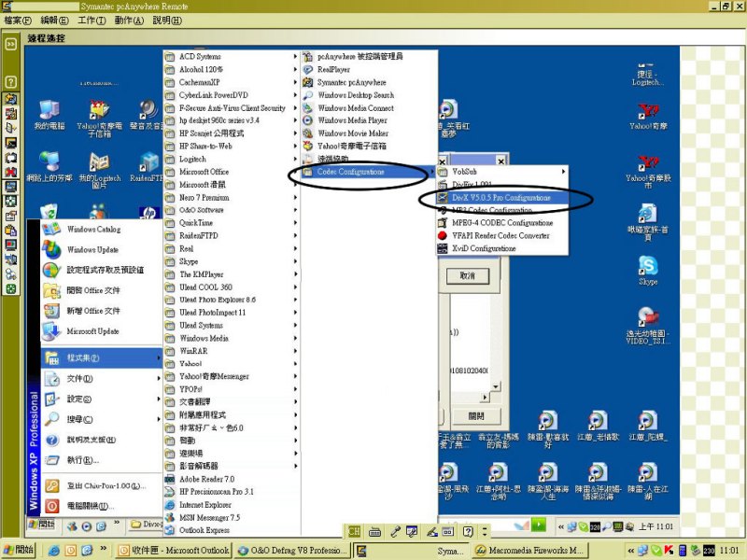Screen dimensions: 747x560
Task: Expand the Nero 7 Premium program folder
Action: point(231,197)
